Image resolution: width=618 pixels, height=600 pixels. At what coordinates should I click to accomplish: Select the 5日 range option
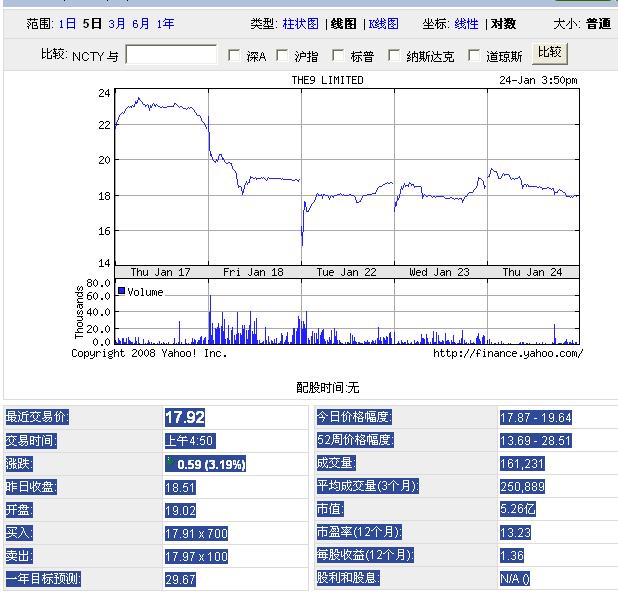pyautogui.click(x=92, y=24)
